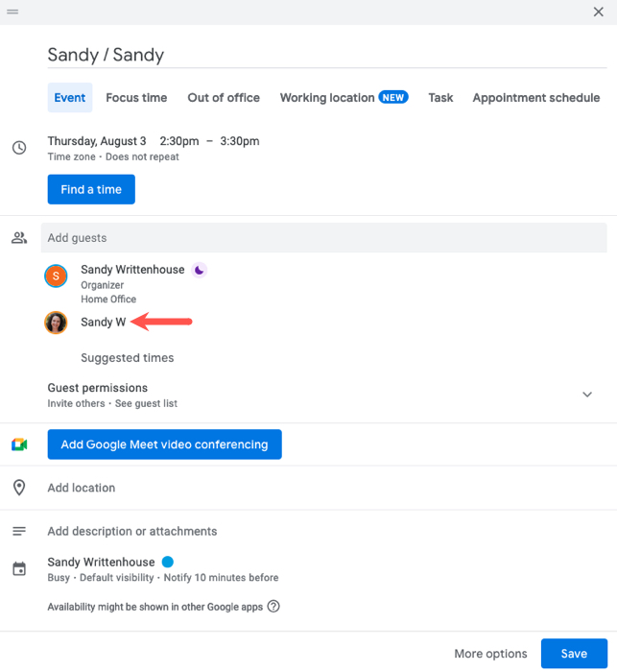Click the Home Office label
This screenshot has width=617, height=672.
point(108,300)
